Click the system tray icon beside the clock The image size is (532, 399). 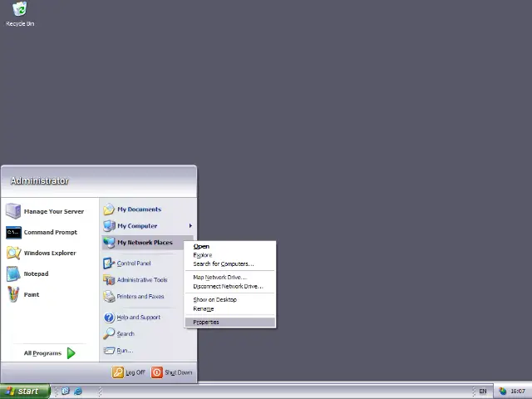(x=502, y=392)
